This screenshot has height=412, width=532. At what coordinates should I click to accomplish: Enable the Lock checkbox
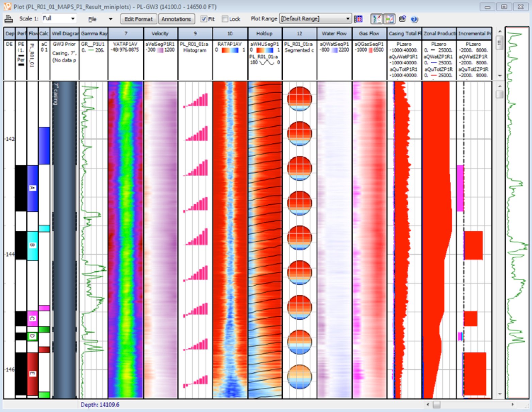tap(225, 19)
